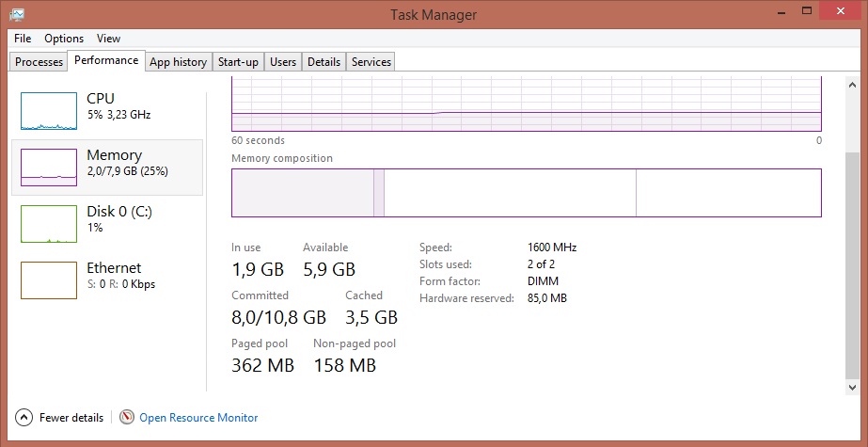Click the Hardware reserved value 85,0 MB
This screenshot has height=447, width=868.
point(547,298)
